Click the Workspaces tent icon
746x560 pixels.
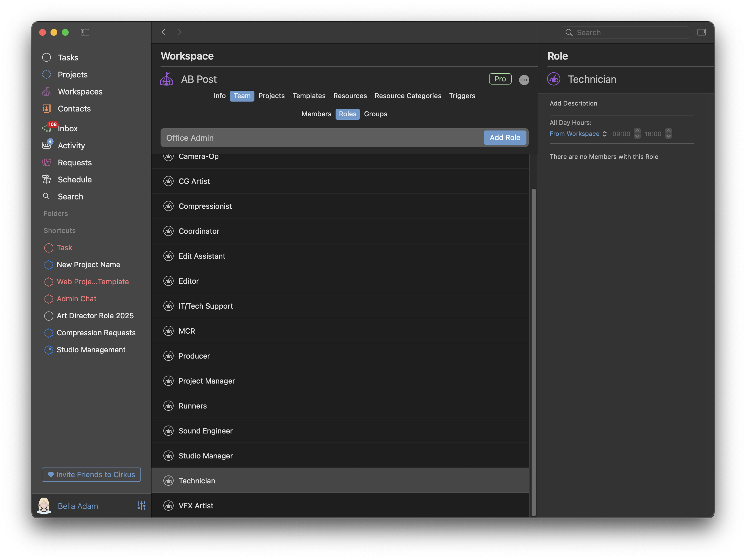click(x=47, y=92)
